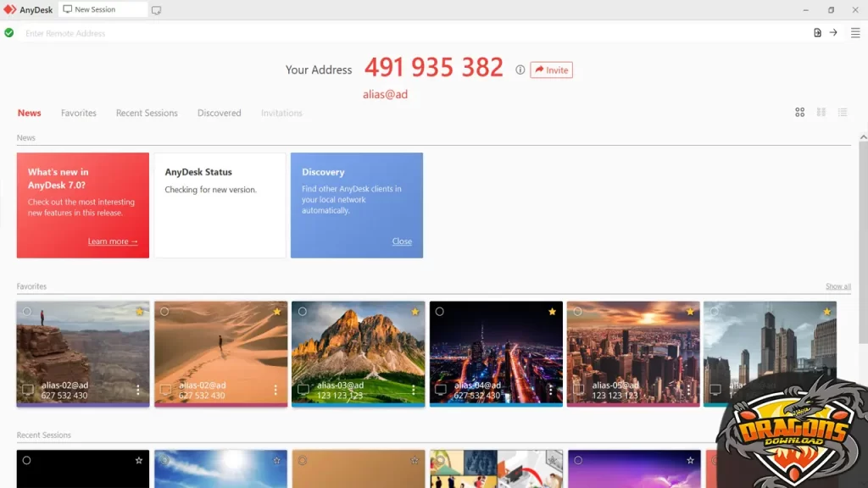The image size is (868, 488).
Task: Open the Discovered tab
Action: [219, 113]
